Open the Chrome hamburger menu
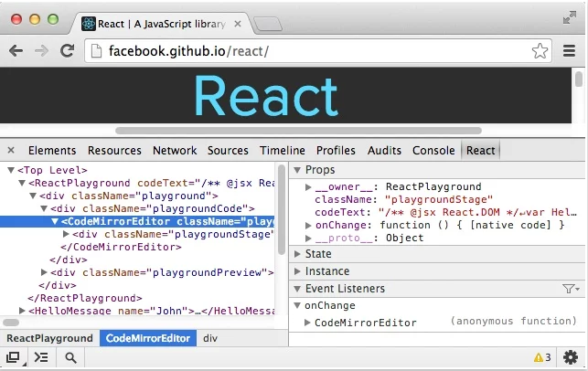This screenshot has width=588, height=371. [569, 50]
